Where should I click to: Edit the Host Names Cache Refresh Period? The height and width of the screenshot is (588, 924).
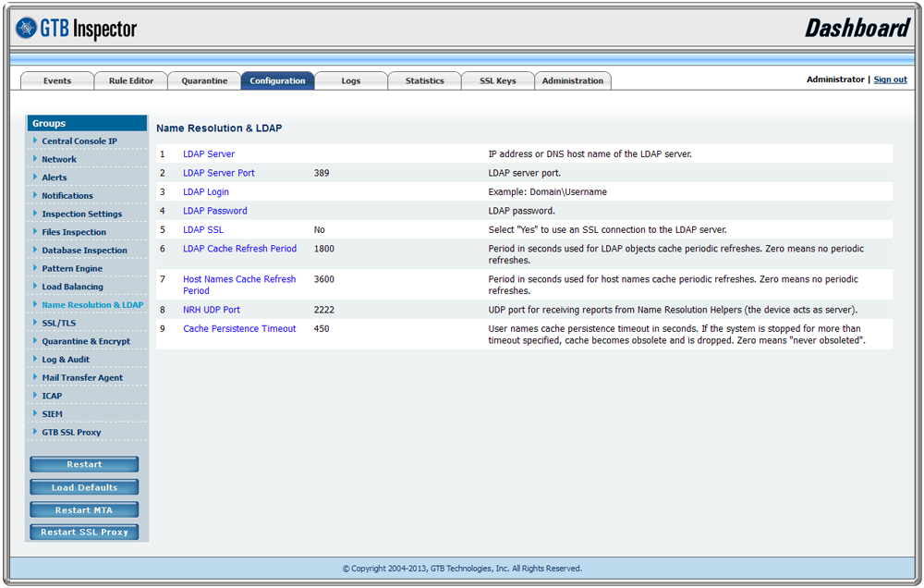point(239,285)
